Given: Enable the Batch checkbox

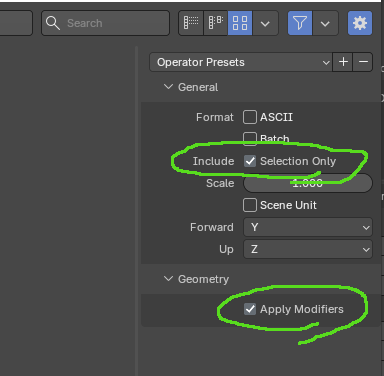Looking at the screenshot, I should 250,138.
